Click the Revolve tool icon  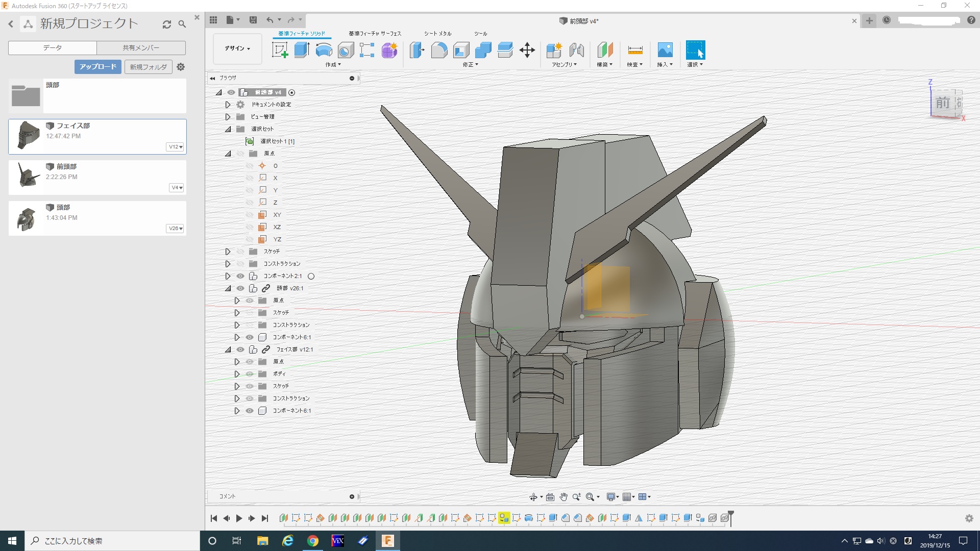[x=324, y=50]
